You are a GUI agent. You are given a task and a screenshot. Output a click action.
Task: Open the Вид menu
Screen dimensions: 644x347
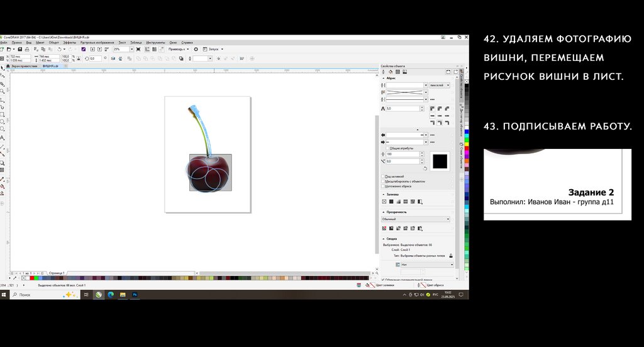coord(29,42)
